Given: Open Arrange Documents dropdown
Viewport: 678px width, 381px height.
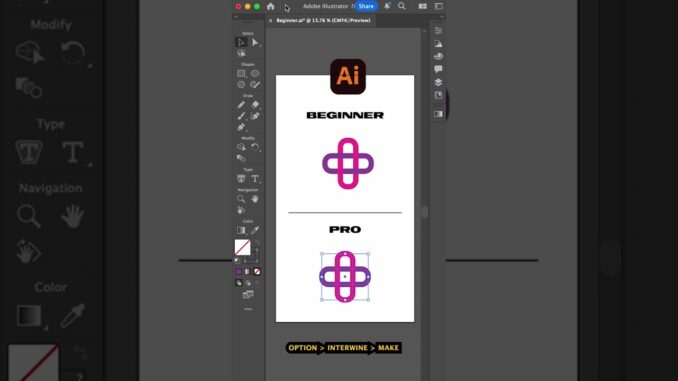Looking at the screenshot, I should coord(422,6).
